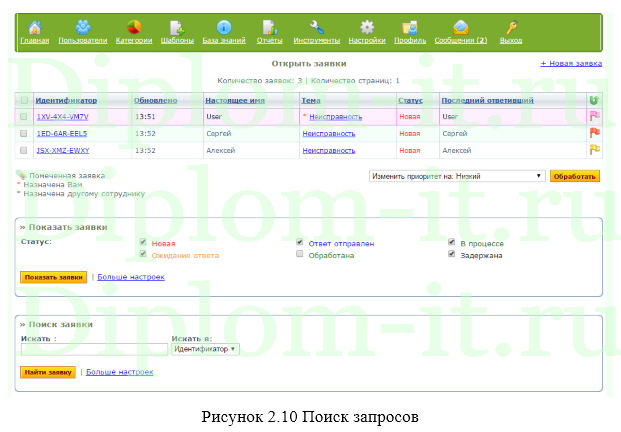Image resolution: width=621 pixels, height=432 pixels.
Task: Open the База знаний info icon
Action: (224, 27)
